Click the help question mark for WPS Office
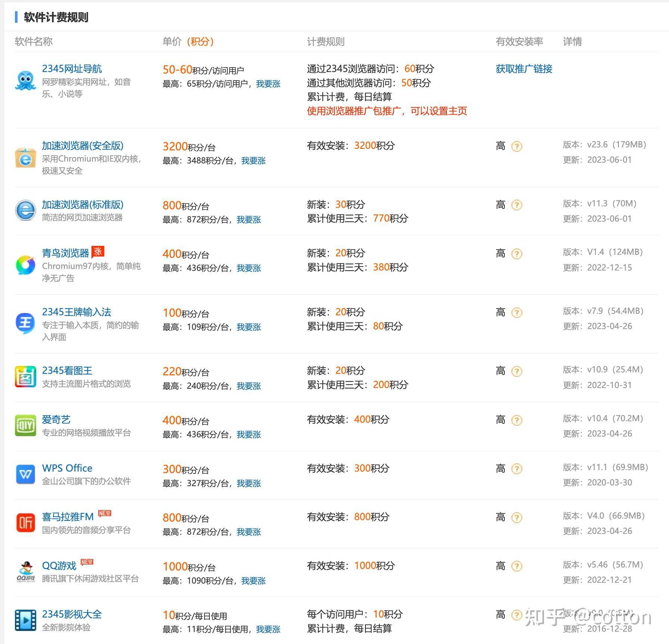The height and width of the screenshot is (644, 669). click(517, 469)
